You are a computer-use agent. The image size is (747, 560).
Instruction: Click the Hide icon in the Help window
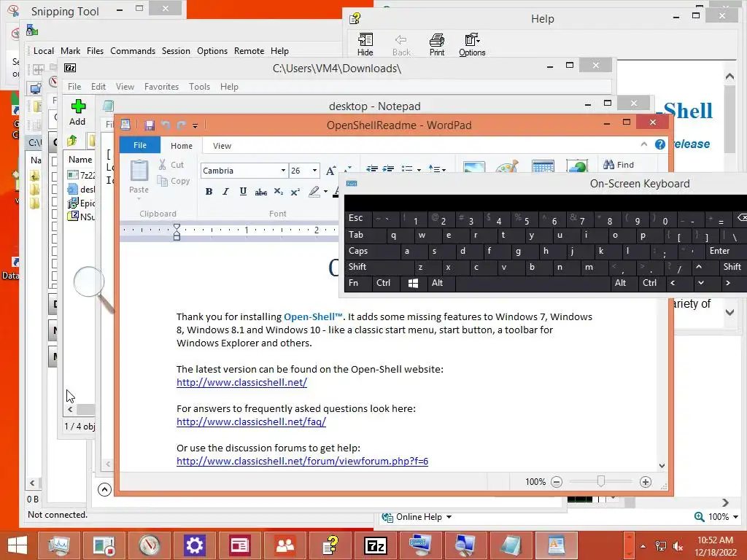point(365,44)
